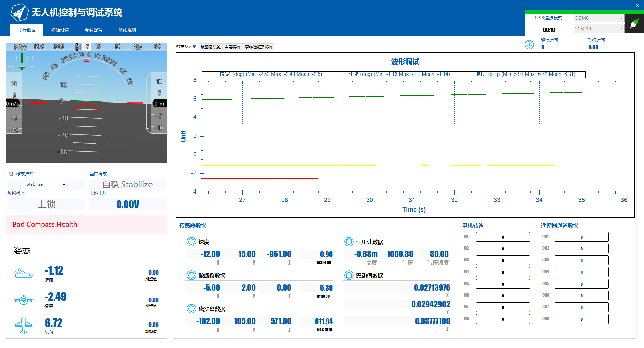Click the GYRO SQ value 5.39

click(x=326, y=288)
